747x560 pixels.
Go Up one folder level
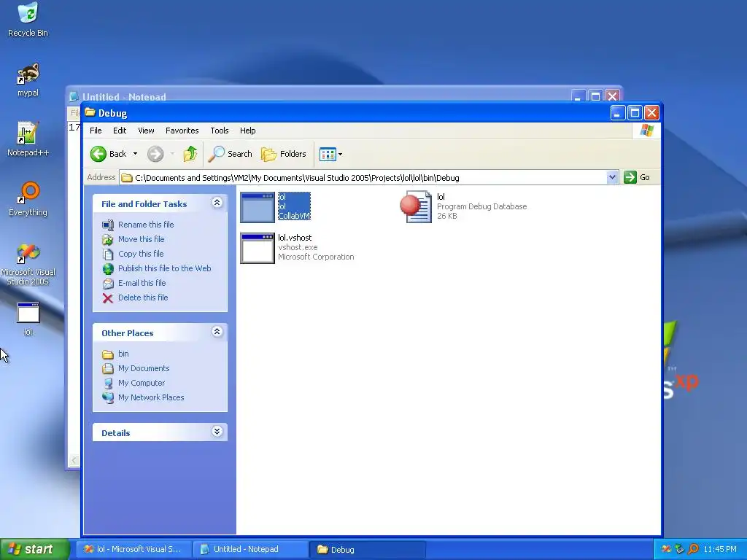coord(190,154)
